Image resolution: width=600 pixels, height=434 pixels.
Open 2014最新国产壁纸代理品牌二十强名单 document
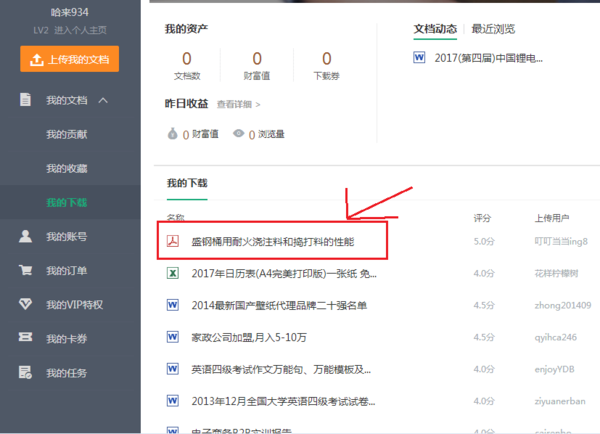click(279, 305)
